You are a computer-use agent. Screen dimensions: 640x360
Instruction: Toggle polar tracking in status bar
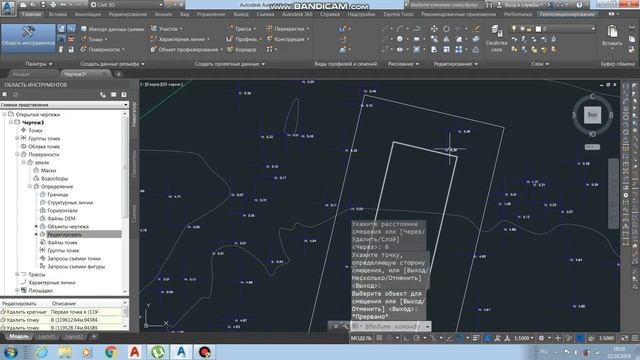(416, 338)
